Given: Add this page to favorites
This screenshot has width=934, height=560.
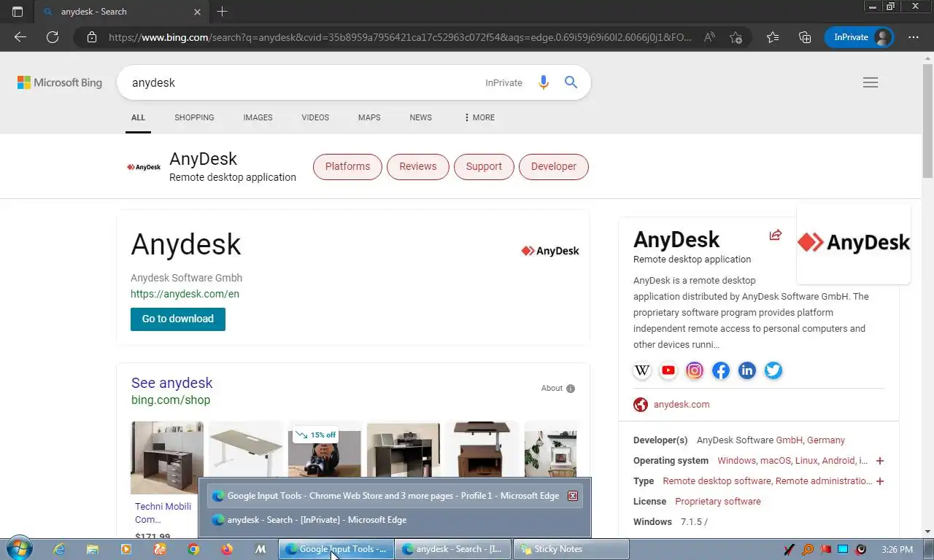Looking at the screenshot, I should (736, 37).
